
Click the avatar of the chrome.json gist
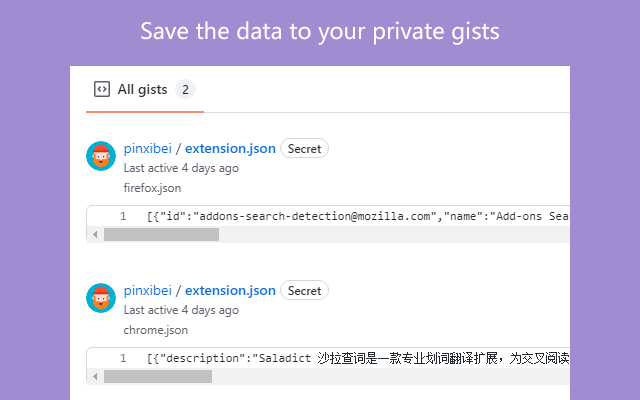[x=101, y=298]
